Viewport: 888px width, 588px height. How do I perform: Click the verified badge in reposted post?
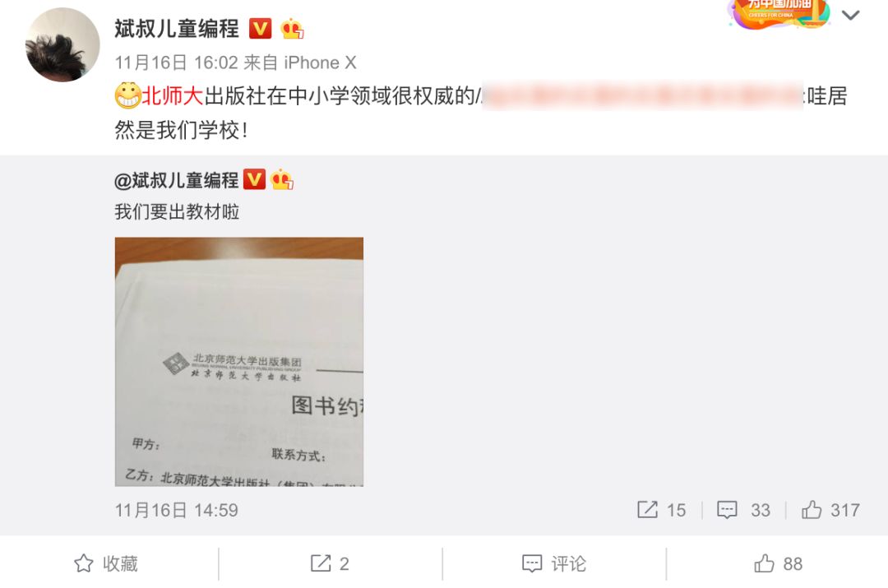(x=254, y=179)
